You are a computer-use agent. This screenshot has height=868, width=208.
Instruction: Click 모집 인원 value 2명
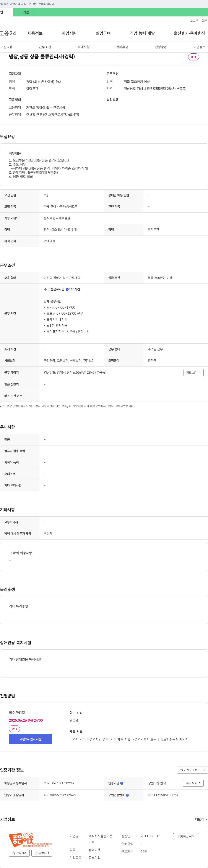click(x=46, y=195)
